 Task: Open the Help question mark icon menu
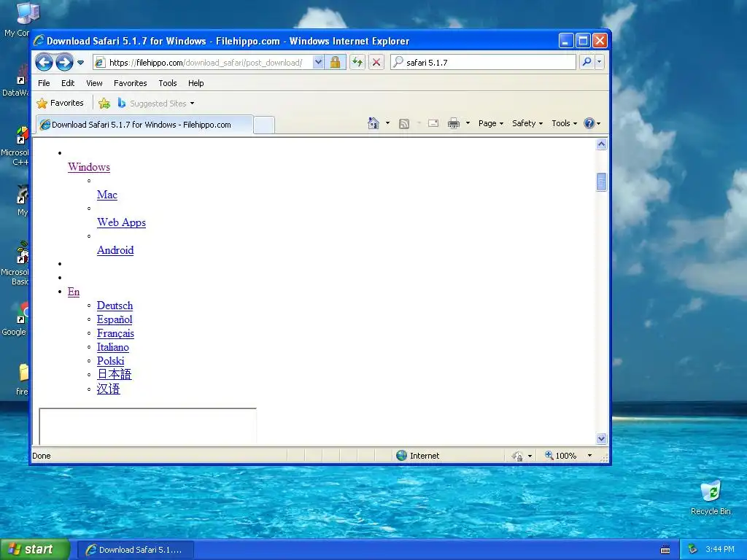coord(592,123)
